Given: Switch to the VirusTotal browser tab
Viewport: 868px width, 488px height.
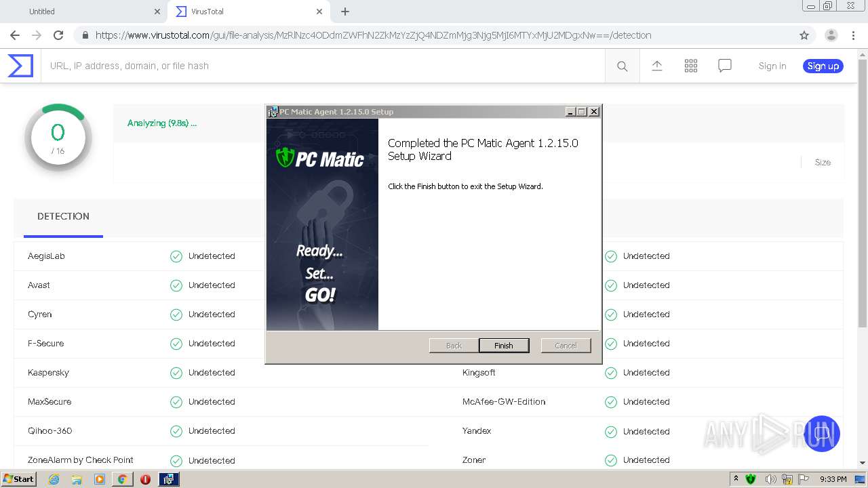Looking at the screenshot, I should 248,12.
